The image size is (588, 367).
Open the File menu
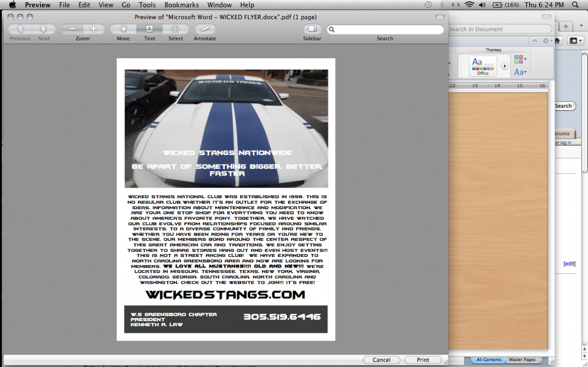(x=65, y=5)
